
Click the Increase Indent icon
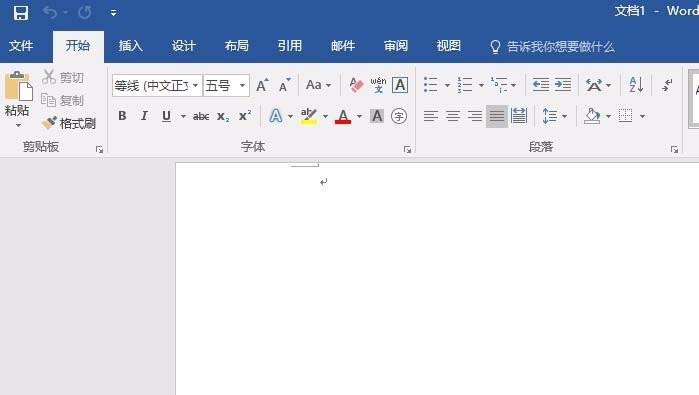click(x=563, y=85)
